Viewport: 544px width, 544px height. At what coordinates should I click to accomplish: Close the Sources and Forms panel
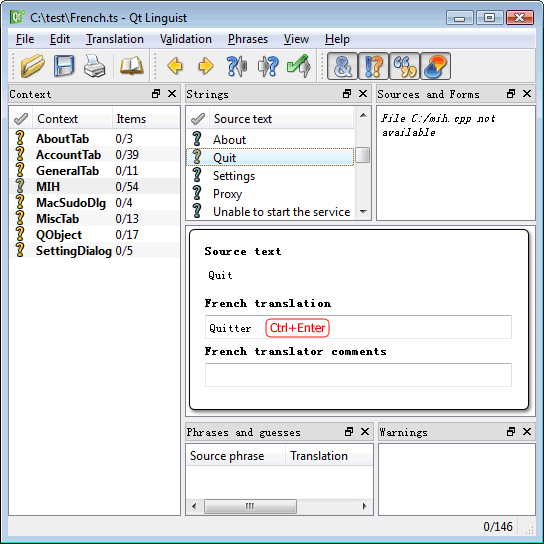527,94
